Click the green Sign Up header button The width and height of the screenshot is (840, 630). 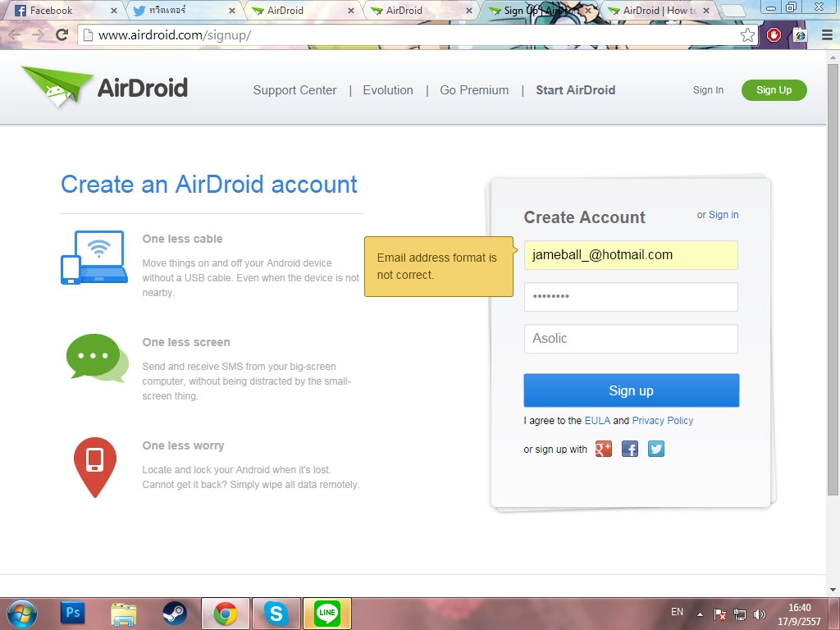click(x=774, y=90)
